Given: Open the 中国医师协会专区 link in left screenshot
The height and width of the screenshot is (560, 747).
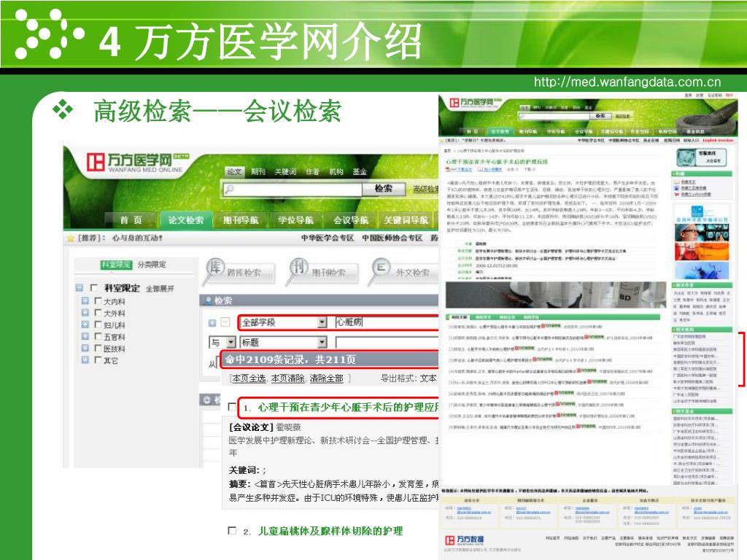Looking at the screenshot, I should click(392, 238).
